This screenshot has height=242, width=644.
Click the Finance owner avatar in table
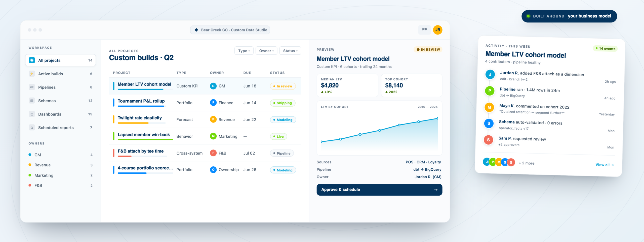tap(213, 103)
